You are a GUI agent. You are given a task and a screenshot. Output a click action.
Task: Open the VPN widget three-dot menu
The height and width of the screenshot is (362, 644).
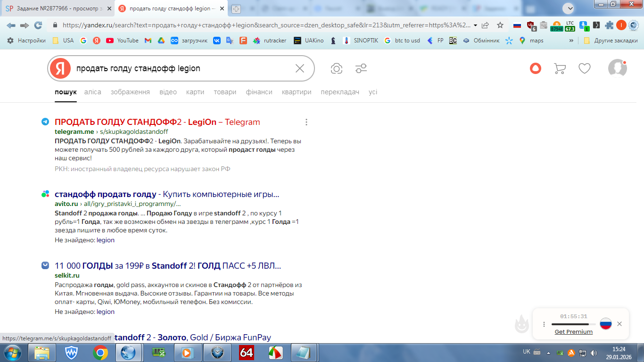[544, 324]
